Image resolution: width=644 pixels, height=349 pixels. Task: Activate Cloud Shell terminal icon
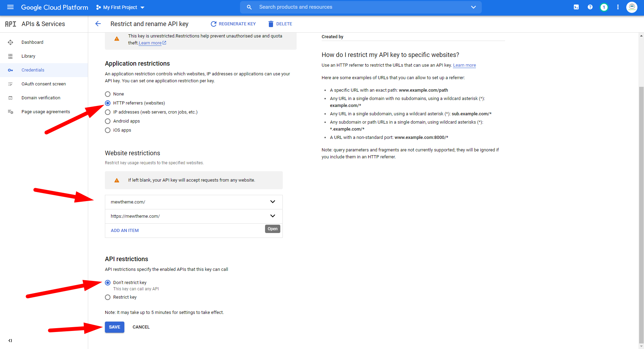(x=576, y=7)
